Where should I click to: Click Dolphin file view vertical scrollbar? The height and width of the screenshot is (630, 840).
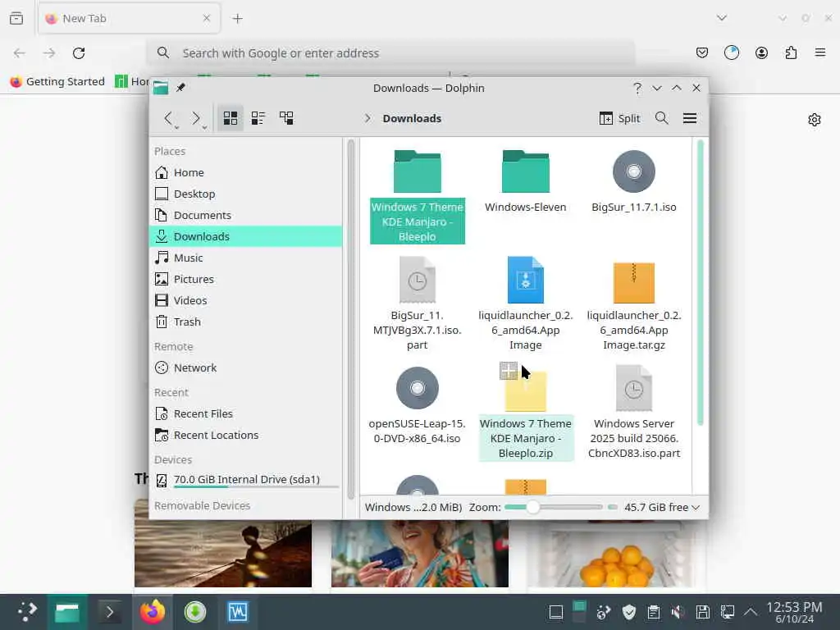(700, 283)
